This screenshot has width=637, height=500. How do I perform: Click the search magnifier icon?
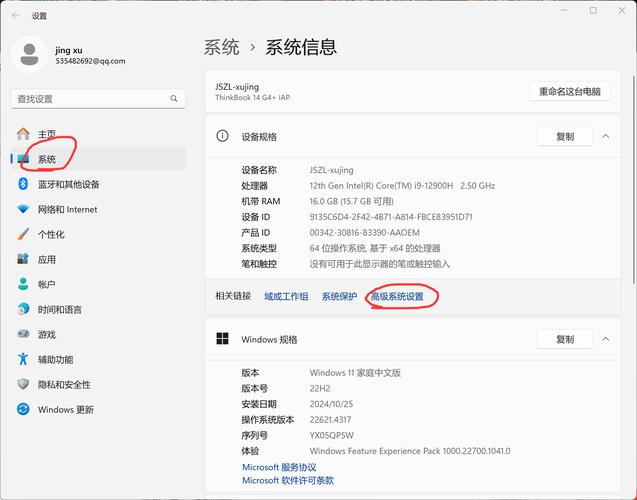[x=174, y=99]
